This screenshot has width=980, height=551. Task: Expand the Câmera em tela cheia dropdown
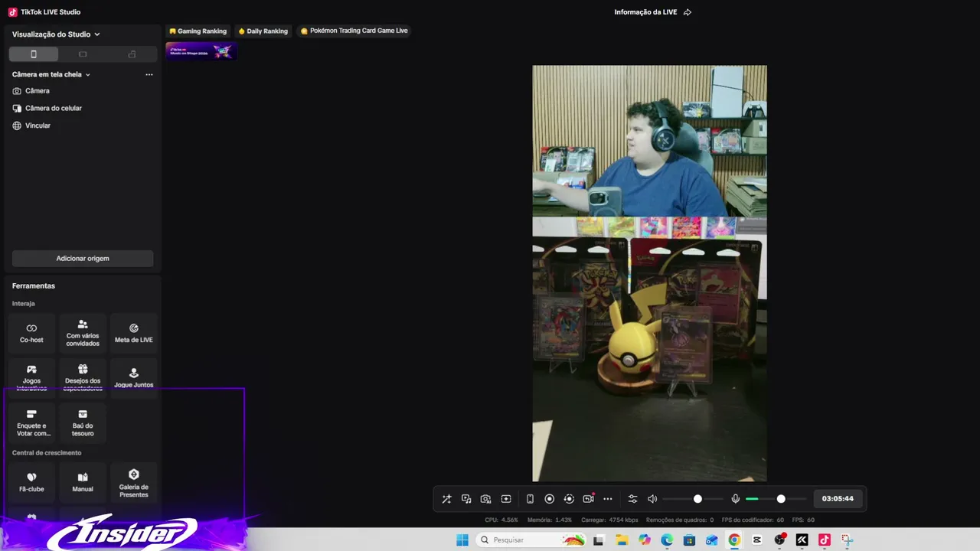coord(51,75)
